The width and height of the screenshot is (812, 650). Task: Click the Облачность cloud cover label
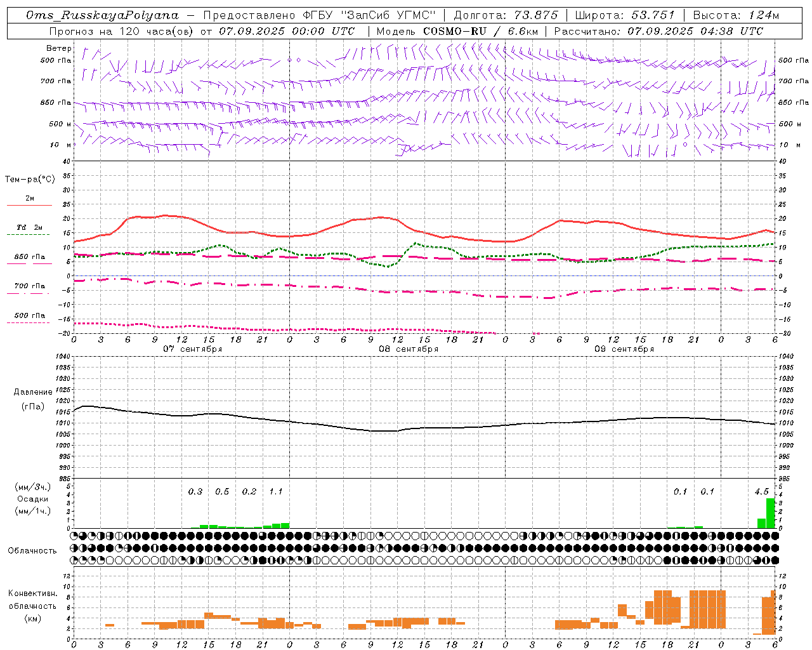click(32, 551)
